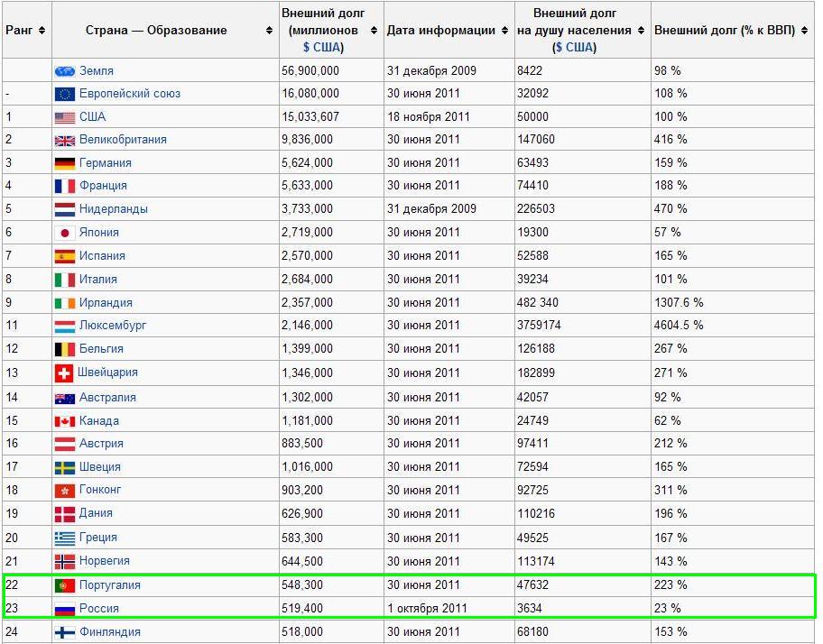Click the Portugal flag icon
823x644 pixels.
coord(64,585)
